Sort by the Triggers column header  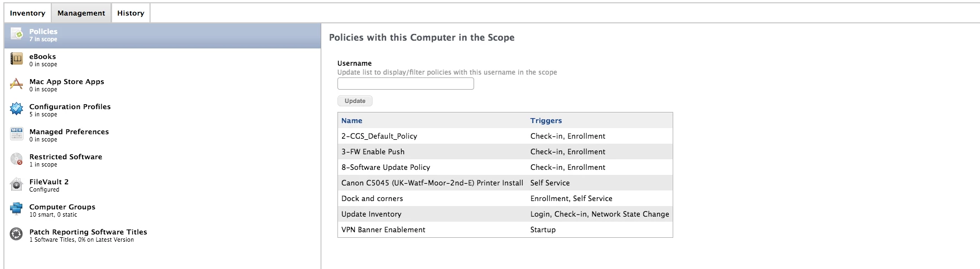[546, 120]
